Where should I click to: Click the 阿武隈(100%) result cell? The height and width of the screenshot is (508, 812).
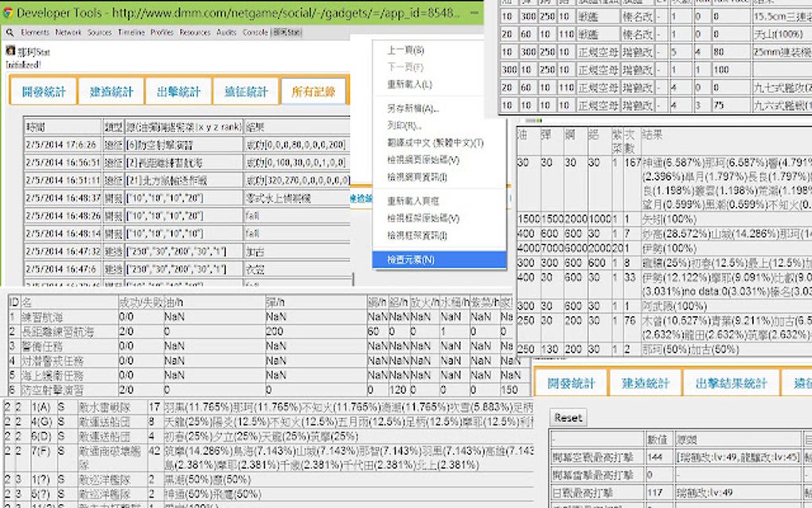coord(727,306)
